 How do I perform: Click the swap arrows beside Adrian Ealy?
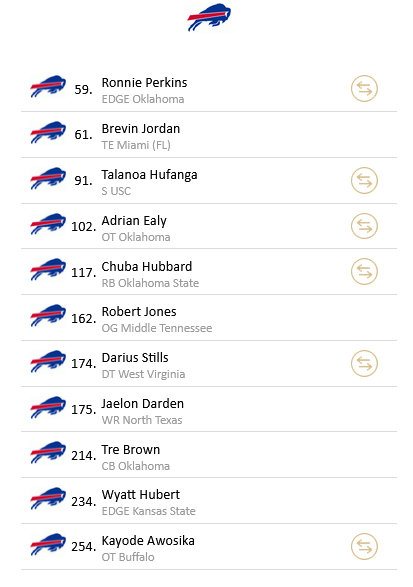click(x=364, y=226)
